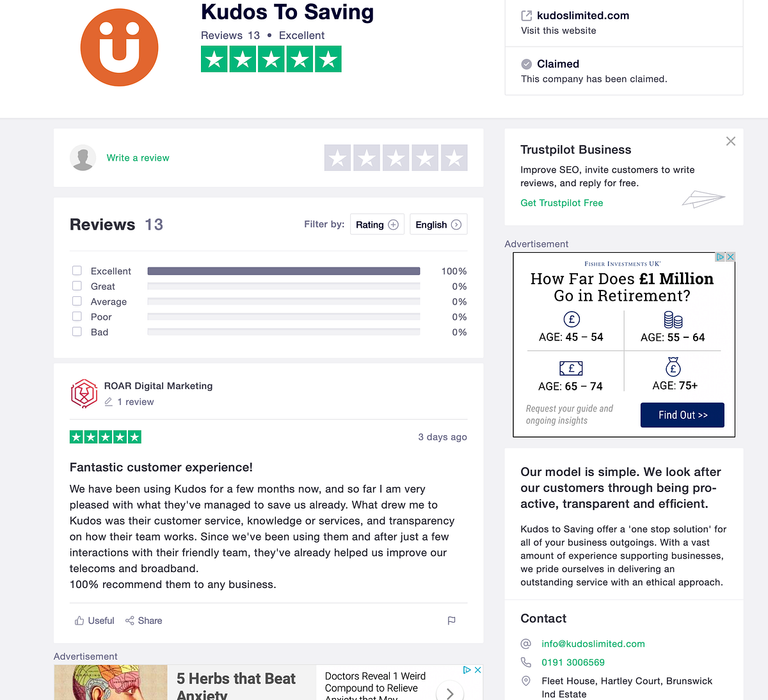Image resolution: width=768 pixels, height=700 pixels.
Task: Click the Excellent 100% rating bar
Action: pyautogui.click(x=284, y=271)
